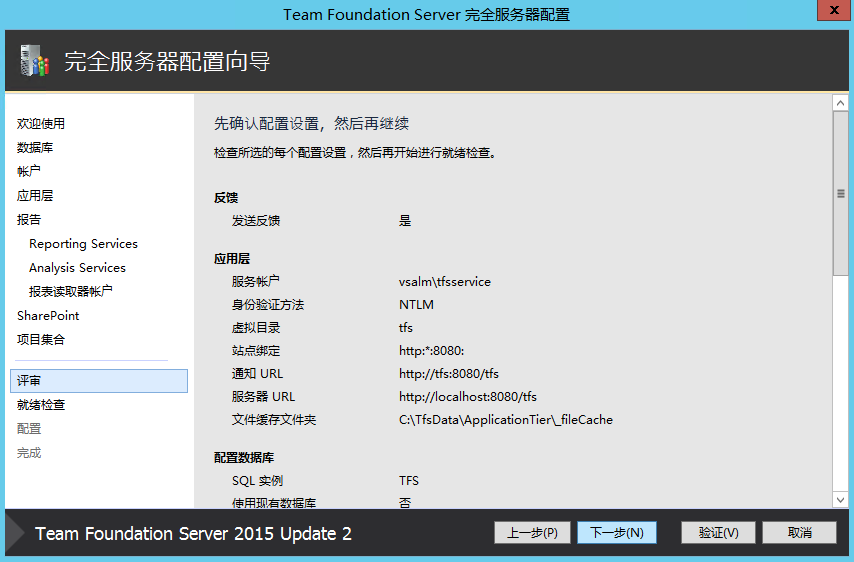Click the 先确认配置设置 page heading
854x562 pixels.
312,124
